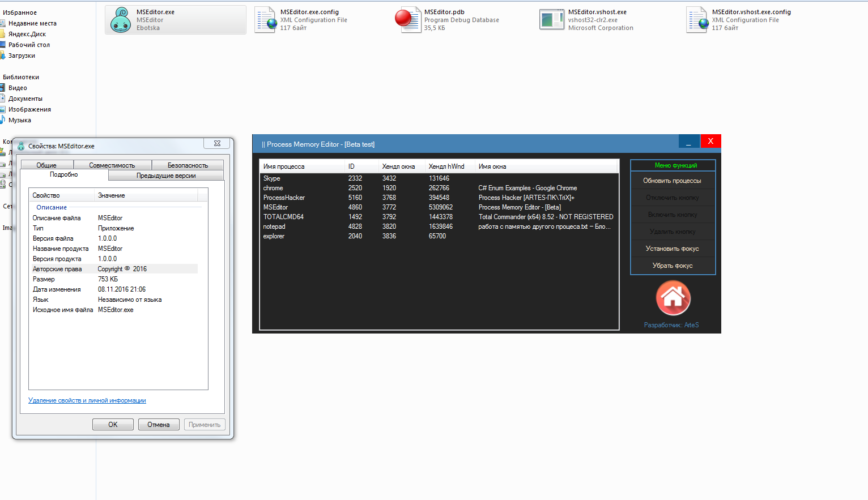Image resolution: width=868 pixels, height=500 pixels.
Task: Click the Музыка library icon
Action: 2,120
